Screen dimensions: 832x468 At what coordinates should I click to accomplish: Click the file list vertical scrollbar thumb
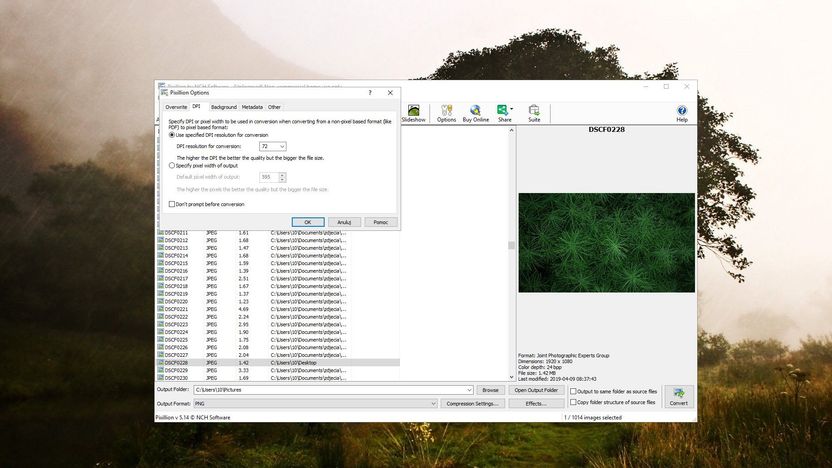click(x=511, y=245)
